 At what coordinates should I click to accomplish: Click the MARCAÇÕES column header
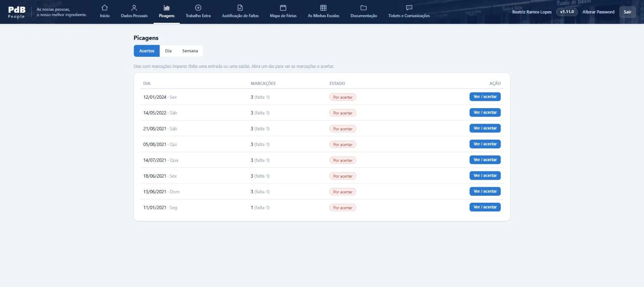(263, 83)
